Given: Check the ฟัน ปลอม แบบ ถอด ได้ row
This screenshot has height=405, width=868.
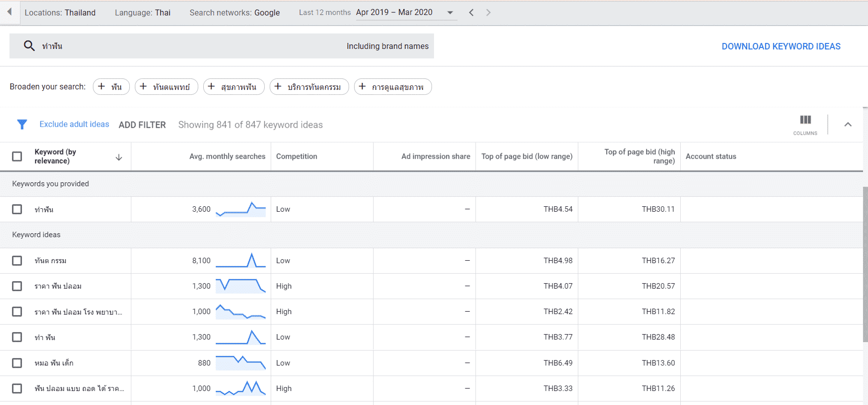Looking at the screenshot, I should (x=17, y=389).
